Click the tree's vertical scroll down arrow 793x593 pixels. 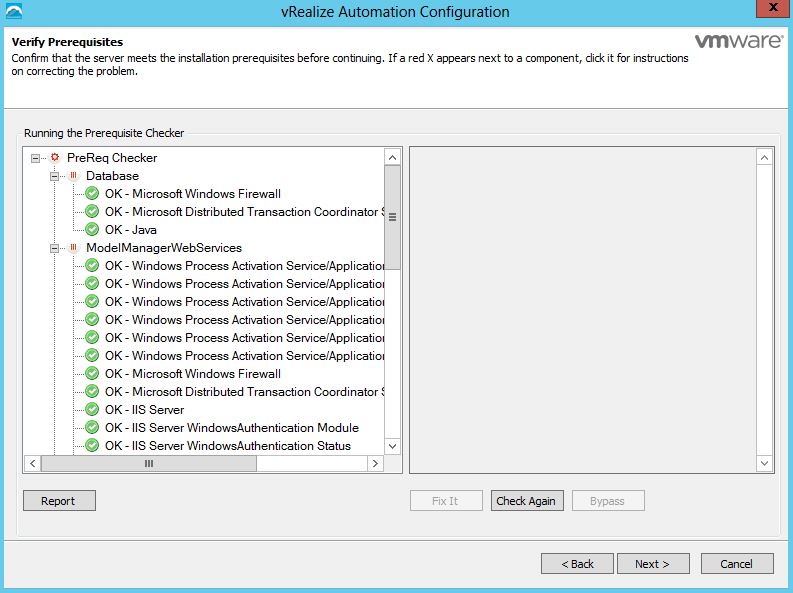click(x=392, y=446)
